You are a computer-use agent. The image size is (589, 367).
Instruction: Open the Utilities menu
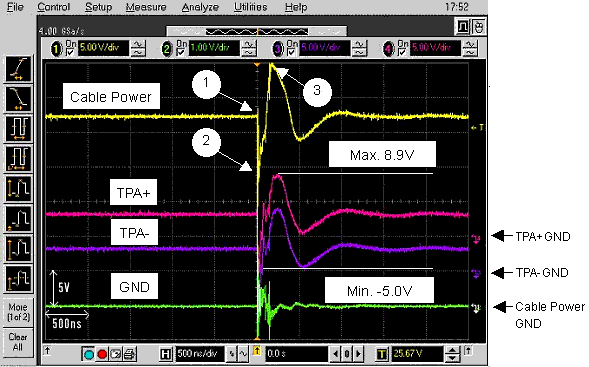tap(251, 7)
